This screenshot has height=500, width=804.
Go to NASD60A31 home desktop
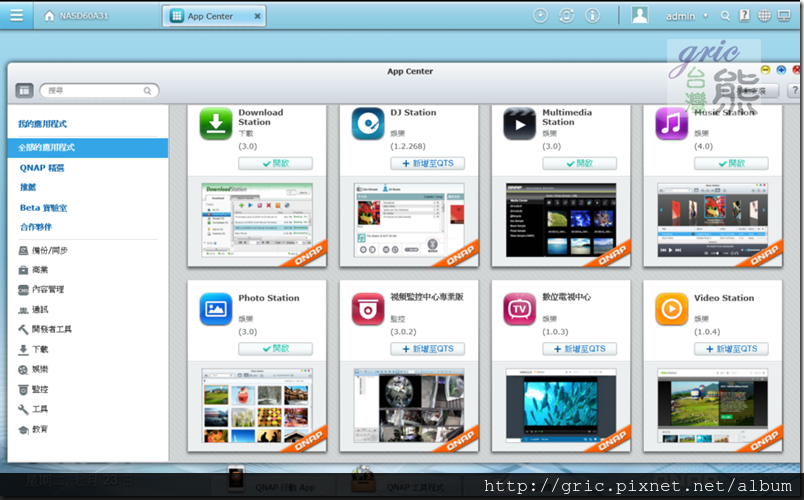pos(76,16)
